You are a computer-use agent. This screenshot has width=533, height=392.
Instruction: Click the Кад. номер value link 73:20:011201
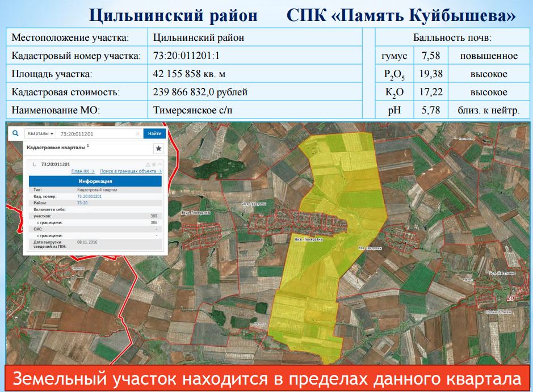click(89, 196)
